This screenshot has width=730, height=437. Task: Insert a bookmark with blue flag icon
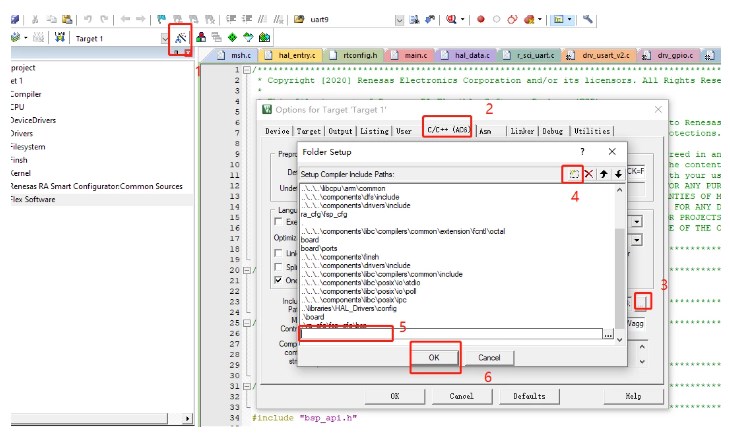pos(161,19)
